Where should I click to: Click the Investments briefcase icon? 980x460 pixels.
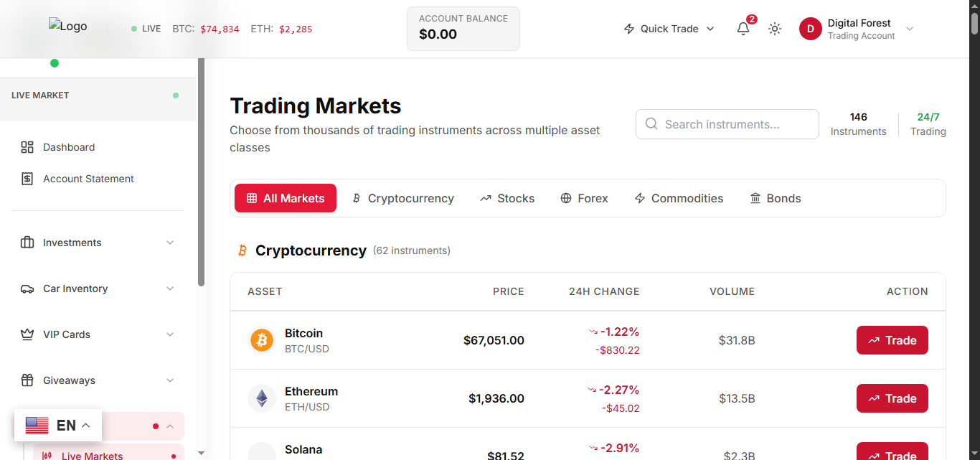tap(27, 243)
